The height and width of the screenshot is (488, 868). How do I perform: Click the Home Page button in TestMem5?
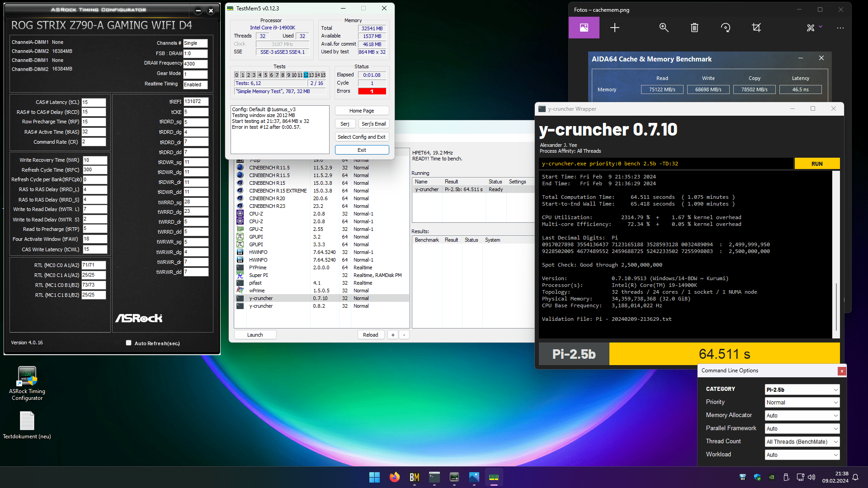coord(362,111)
